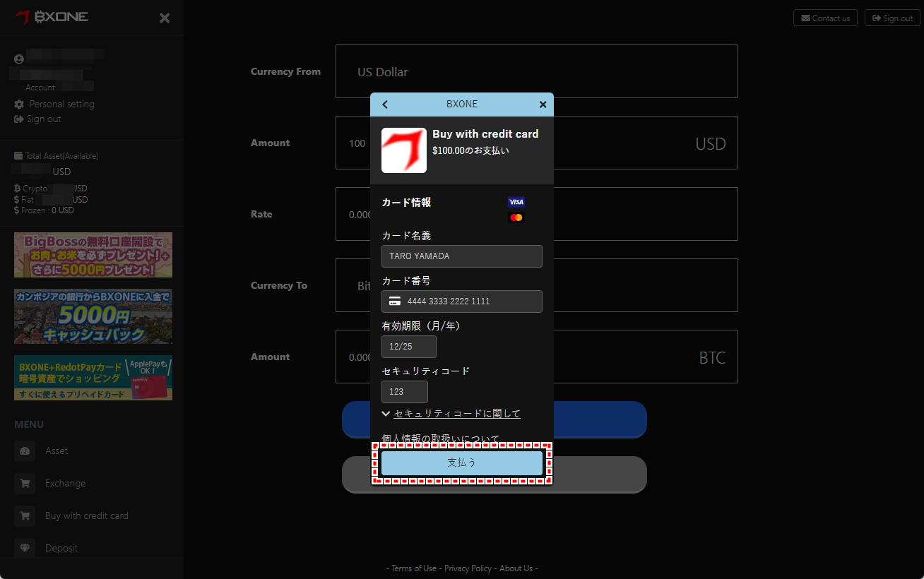Open the Privacy Policy link
This screenshot has width=924, height=579.
coord(468,568)
